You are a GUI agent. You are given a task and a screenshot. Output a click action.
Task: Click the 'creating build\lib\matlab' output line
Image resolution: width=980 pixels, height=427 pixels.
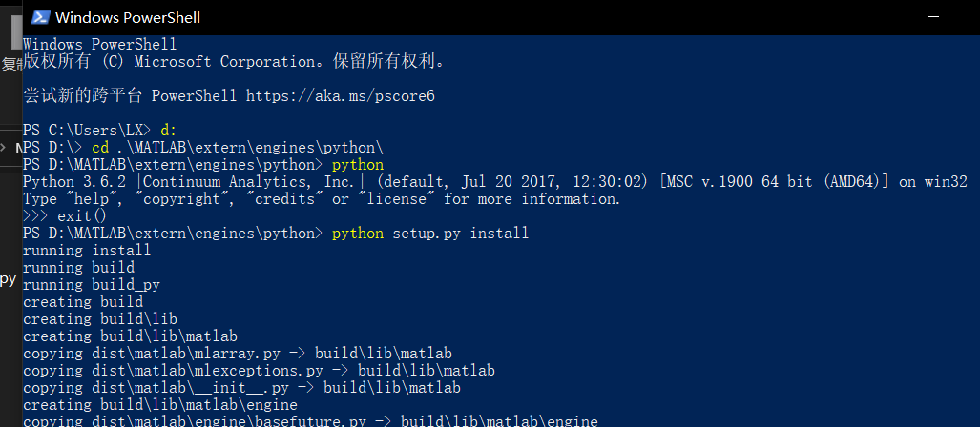click(130, 336)
